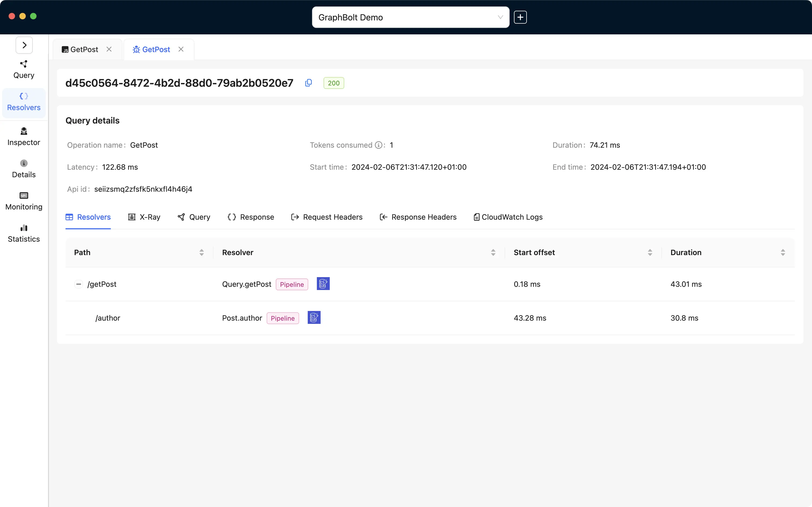The width and height of the screenshot is (812, 507).
Task: Toggle sorting on the Duration column
Action: click(x=783, y=252)
